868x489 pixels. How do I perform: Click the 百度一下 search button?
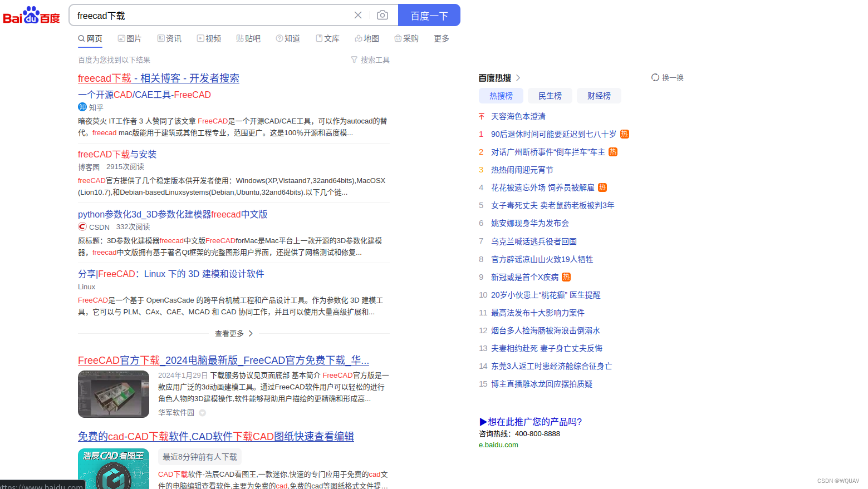pos(429,16)
